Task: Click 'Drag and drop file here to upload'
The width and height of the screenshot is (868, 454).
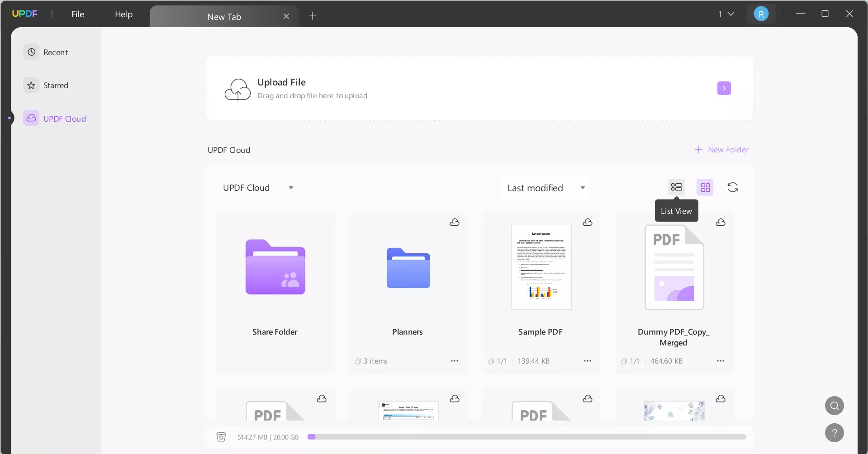Action: point(312,96)
